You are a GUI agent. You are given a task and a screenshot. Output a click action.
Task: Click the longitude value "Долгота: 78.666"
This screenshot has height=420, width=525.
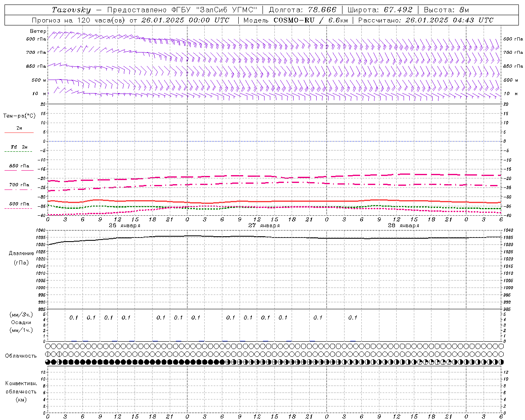tap(302, 10)
